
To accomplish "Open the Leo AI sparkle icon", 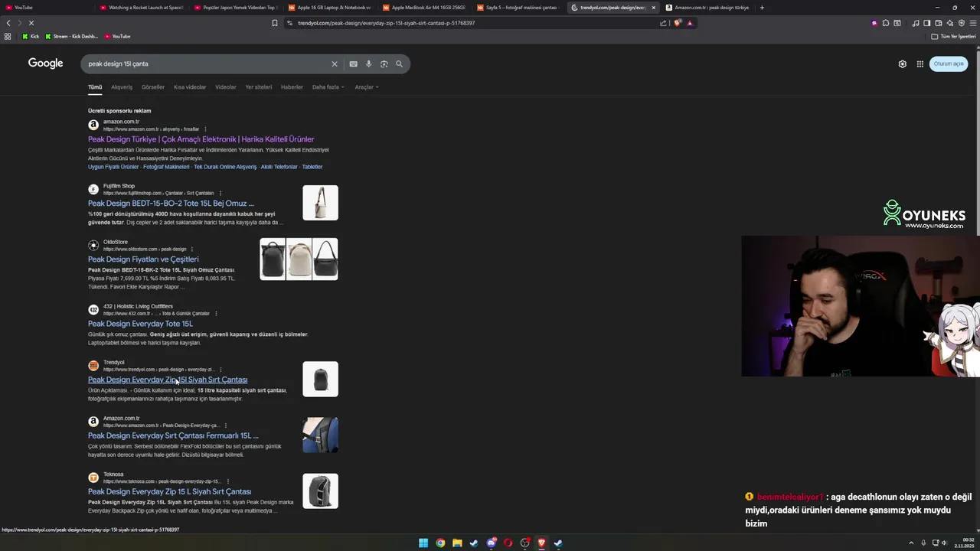I will [950, 23].
